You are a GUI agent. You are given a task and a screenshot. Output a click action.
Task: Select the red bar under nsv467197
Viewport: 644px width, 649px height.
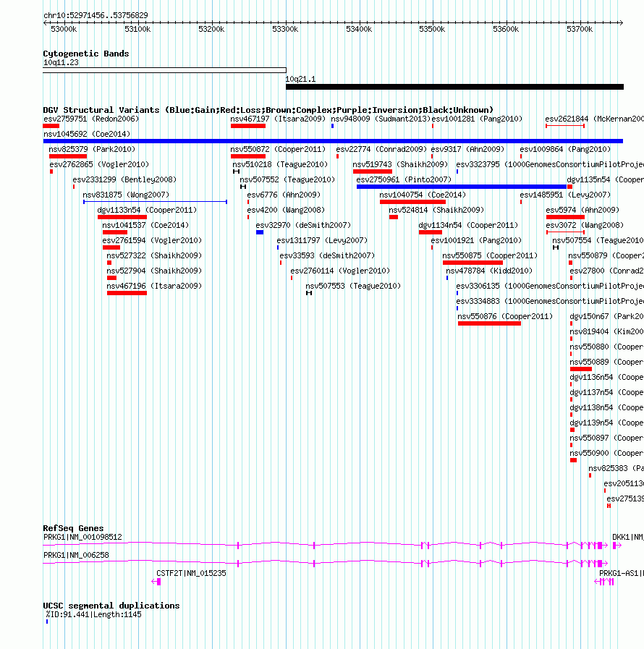[x=248, y=126]
